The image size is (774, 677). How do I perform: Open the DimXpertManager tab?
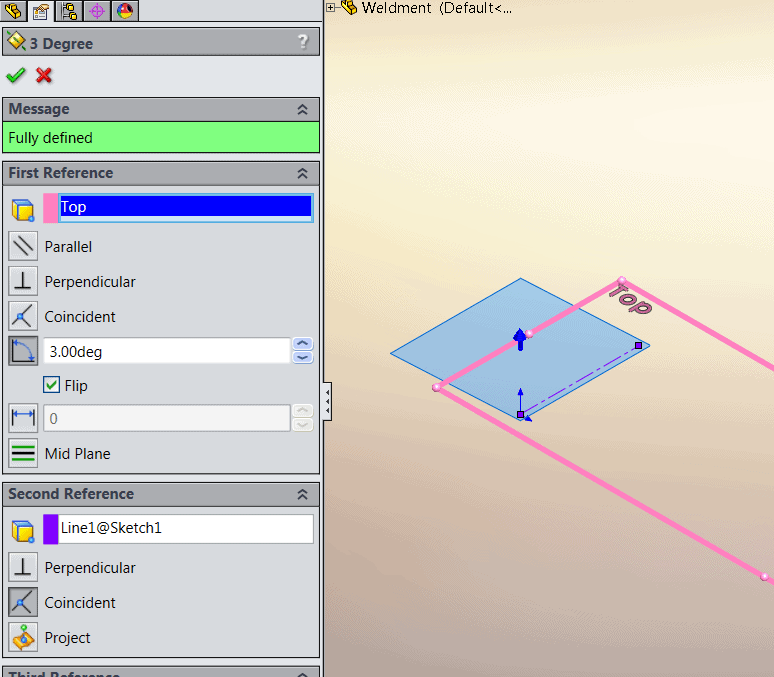(97, 10)
